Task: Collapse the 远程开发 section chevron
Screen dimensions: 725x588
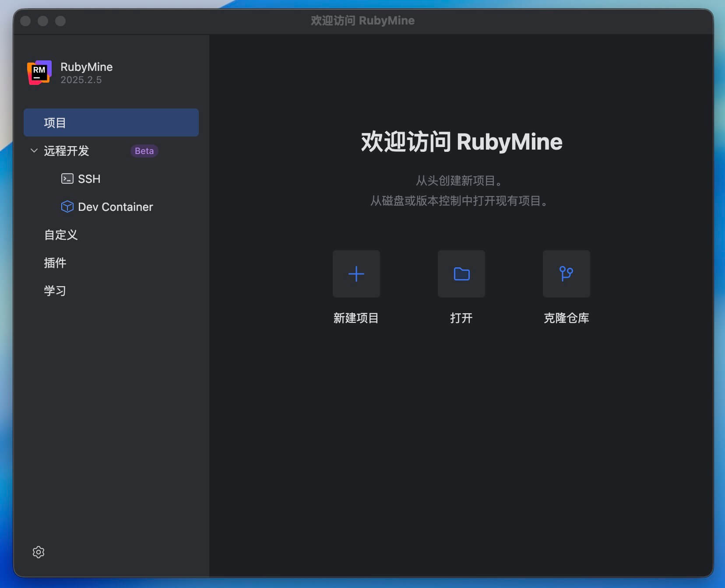Action: coord(34,150)
